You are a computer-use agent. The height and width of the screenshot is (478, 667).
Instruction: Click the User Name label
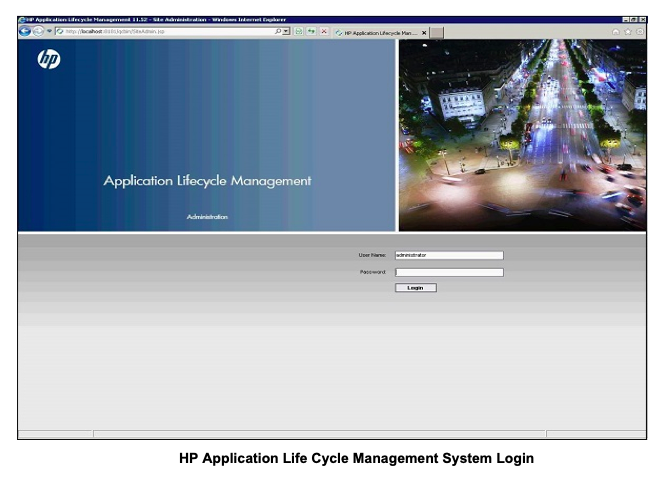tap(372, 255)
